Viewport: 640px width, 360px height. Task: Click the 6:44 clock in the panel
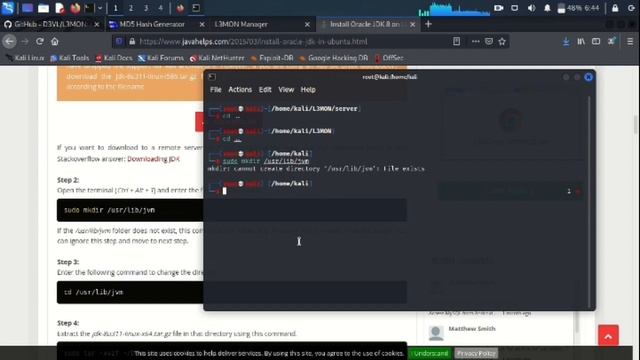click(x=592, y=8)
